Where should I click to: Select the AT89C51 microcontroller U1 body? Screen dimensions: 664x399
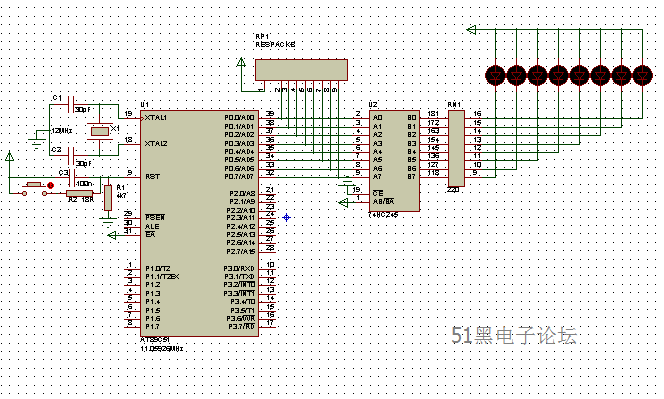tap(199, 224)
